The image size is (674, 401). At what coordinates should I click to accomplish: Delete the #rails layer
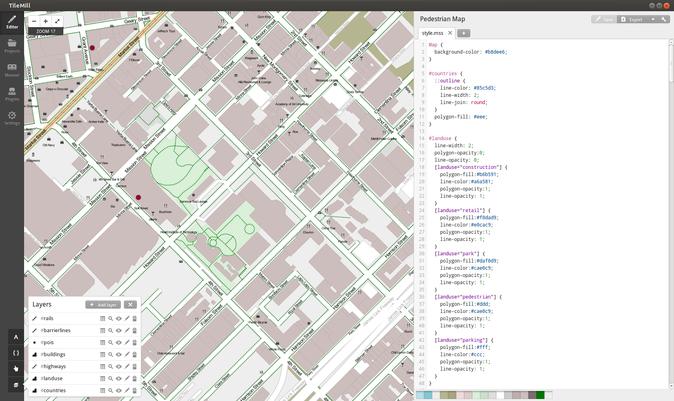coord(135,318)
